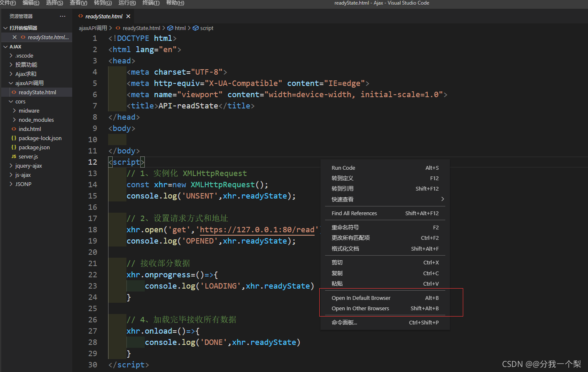Choose 剪切 from context menu
588x372 pixels.
(x=385, y=262)
